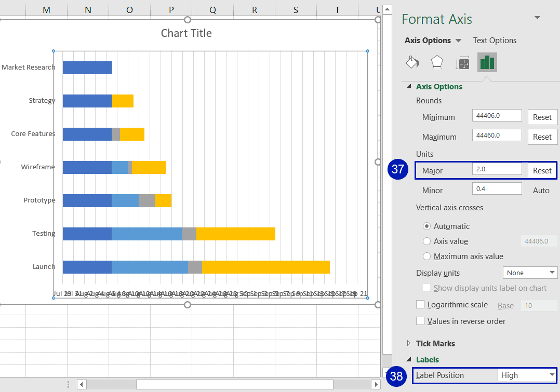Reset the Maximum bound value

click(542, 137)
